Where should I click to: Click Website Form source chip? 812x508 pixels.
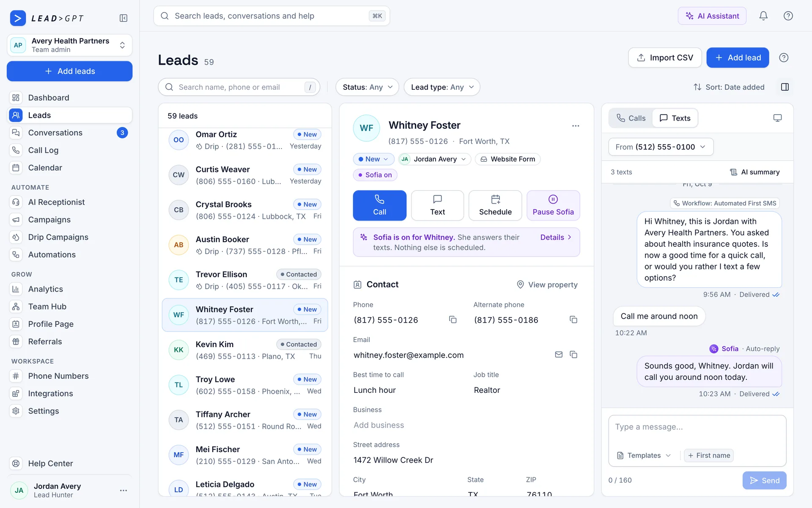(507, 159)
